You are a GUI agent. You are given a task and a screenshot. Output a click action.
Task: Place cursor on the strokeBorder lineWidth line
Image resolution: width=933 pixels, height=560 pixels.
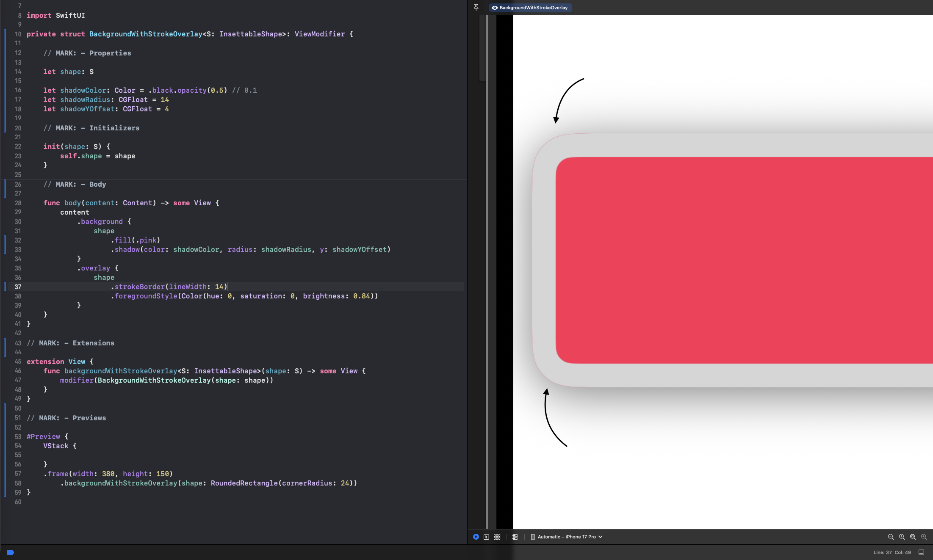[x=169, y=287]
